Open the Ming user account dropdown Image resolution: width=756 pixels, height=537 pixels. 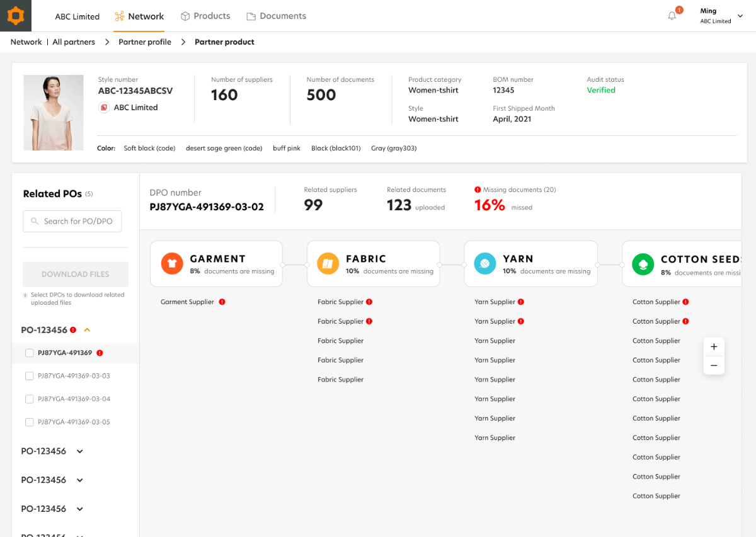tap(739, 16)
